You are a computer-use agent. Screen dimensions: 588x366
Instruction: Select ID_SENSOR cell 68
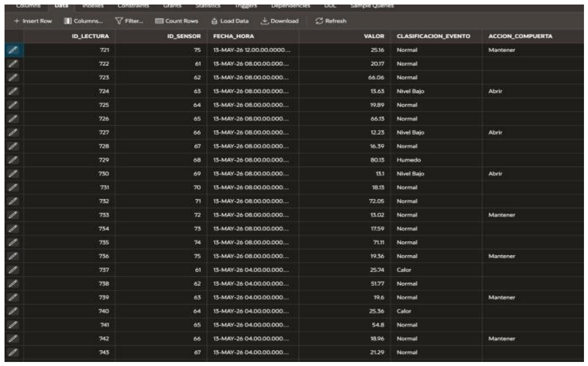[161, 160]
